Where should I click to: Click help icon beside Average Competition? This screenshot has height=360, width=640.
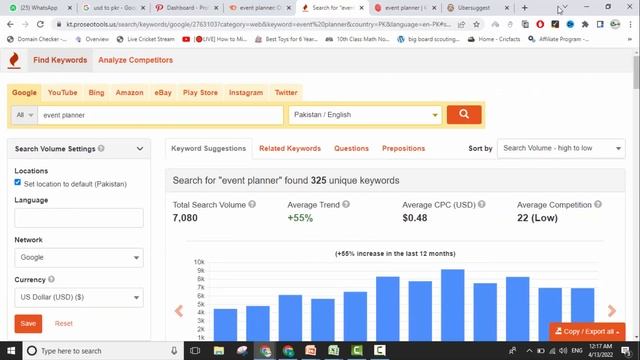[x=598, y=204]
